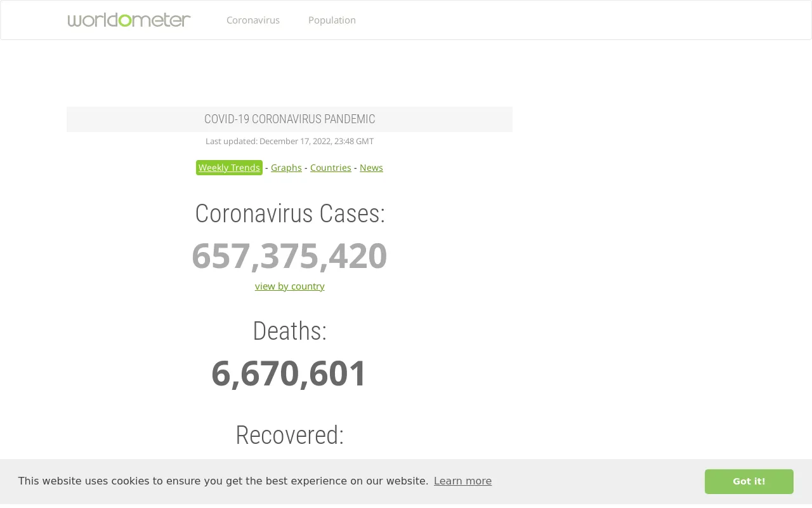Viewport: 812px width, 508px height.
Task: Dismiss cookies with Got it! button
Action: (749, 481)
